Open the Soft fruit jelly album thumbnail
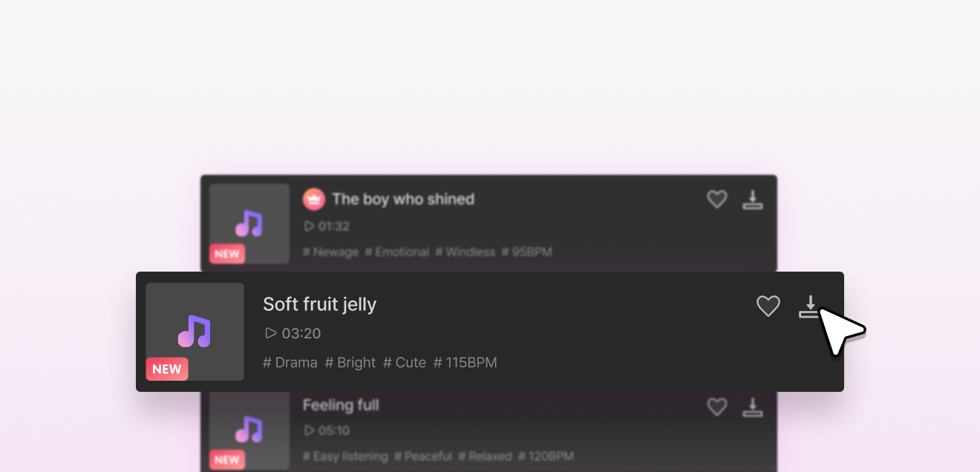 pyautogui.click(x=195, y=331)
